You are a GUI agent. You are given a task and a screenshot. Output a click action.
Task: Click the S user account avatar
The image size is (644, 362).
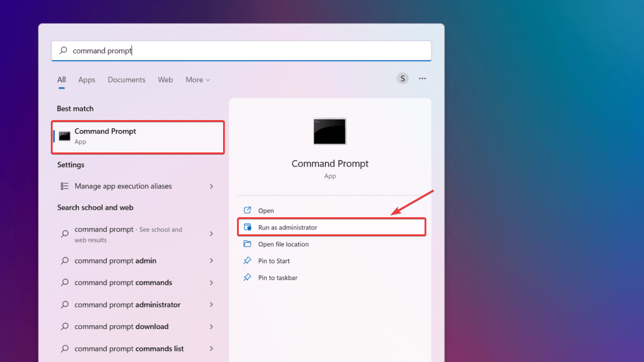pos(402,78)
